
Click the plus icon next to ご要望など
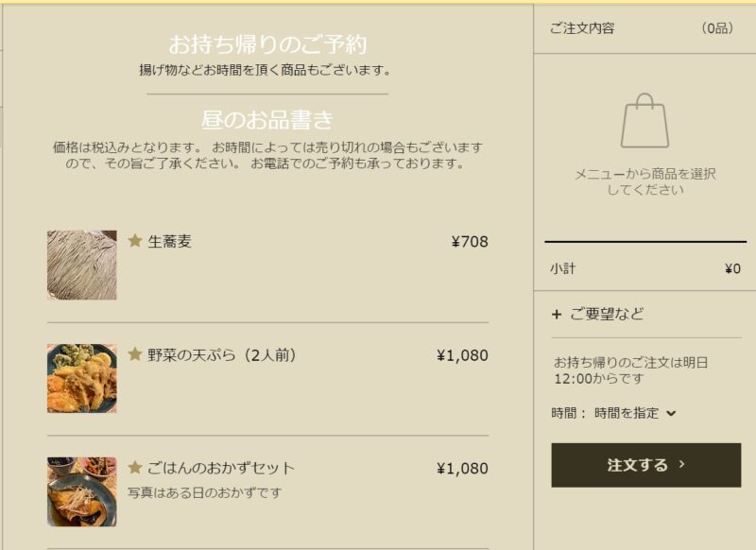pyautogui.click(x=557, y=315)
